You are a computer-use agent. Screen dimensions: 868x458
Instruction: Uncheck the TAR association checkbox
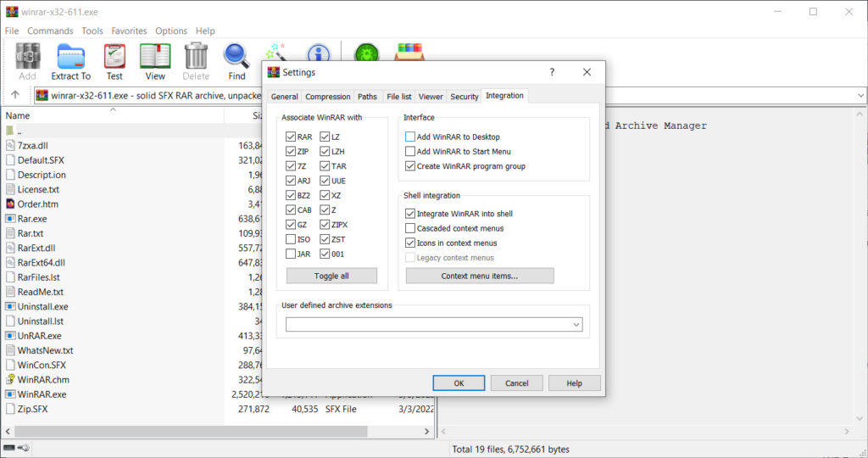coord(325,165)
